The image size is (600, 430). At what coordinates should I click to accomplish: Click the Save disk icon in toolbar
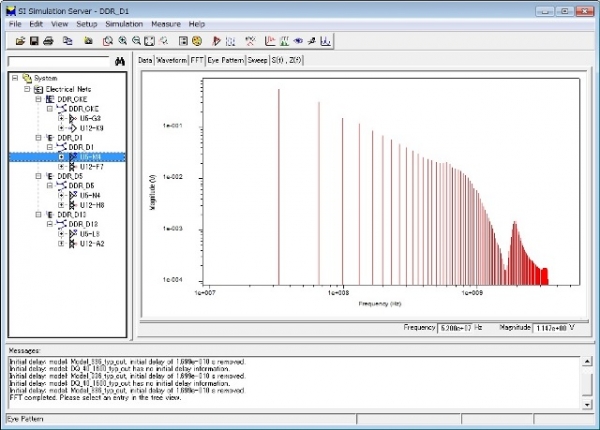tap(34, 41)
